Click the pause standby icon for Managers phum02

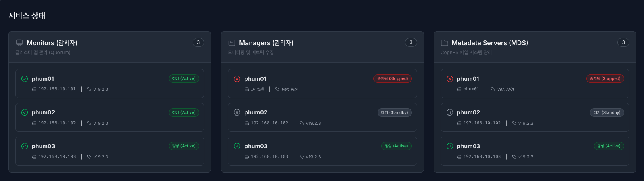(x=237, y=112)
